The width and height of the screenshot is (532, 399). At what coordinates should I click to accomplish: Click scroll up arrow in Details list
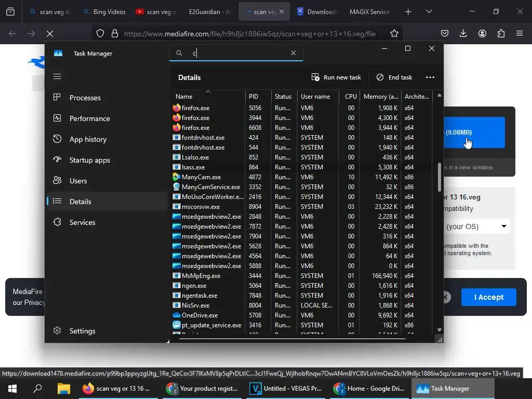(x=440, y=96)
